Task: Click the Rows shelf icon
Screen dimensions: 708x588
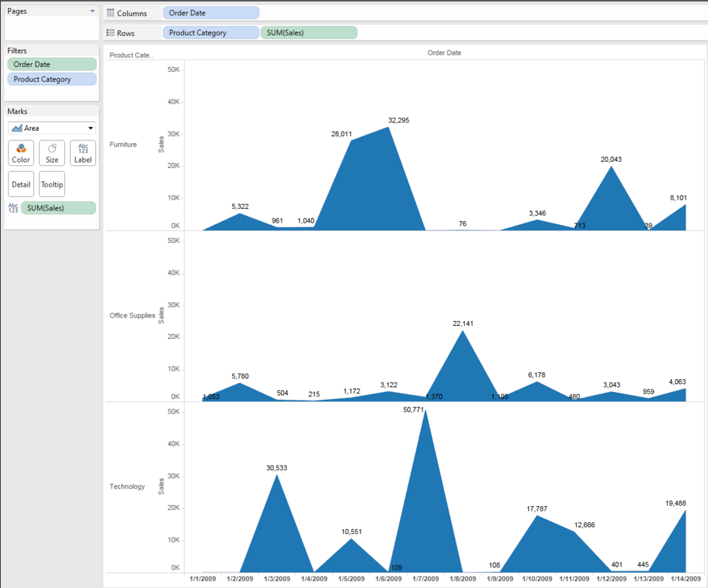Action: [110, 33]
